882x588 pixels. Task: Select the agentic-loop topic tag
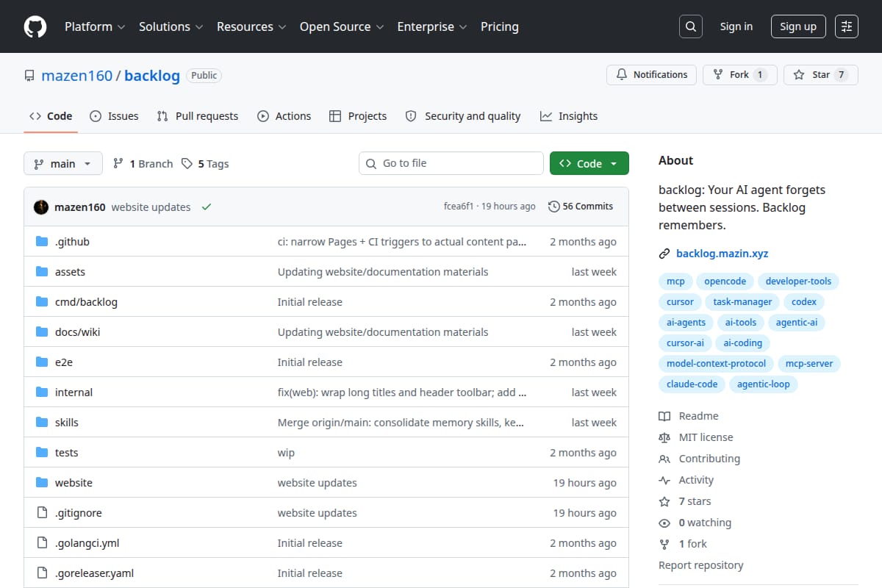(763, 384)
